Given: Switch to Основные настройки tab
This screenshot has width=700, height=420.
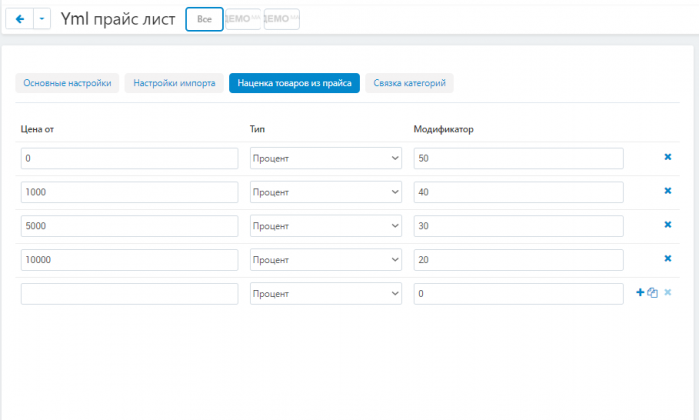Looking at the screenshot, I should 67,83.
